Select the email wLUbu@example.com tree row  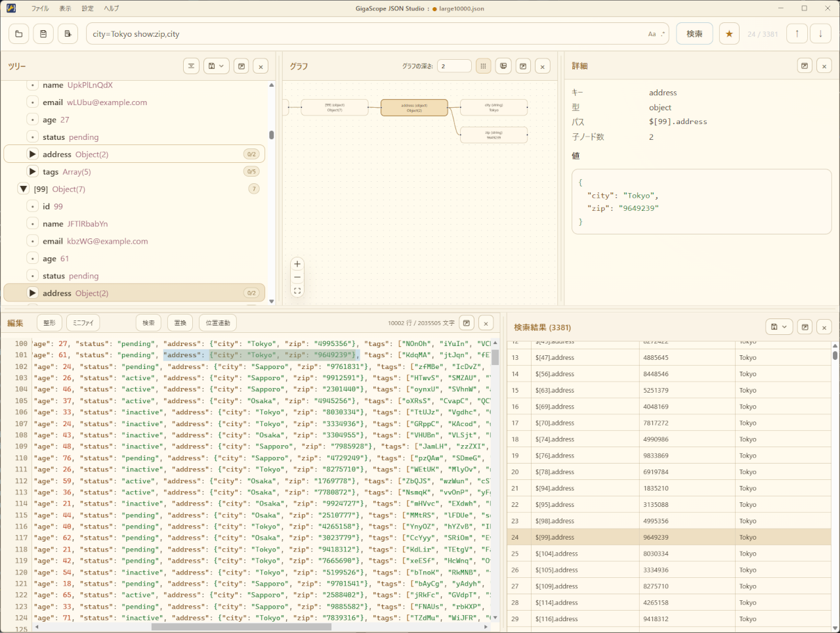(x=135, y=102)
